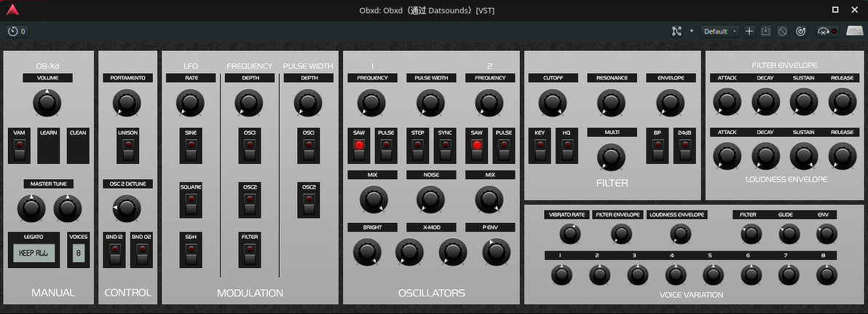
Task: Click the PULSE WIDTH knob in Oscillators
Action: pos(430,103)
